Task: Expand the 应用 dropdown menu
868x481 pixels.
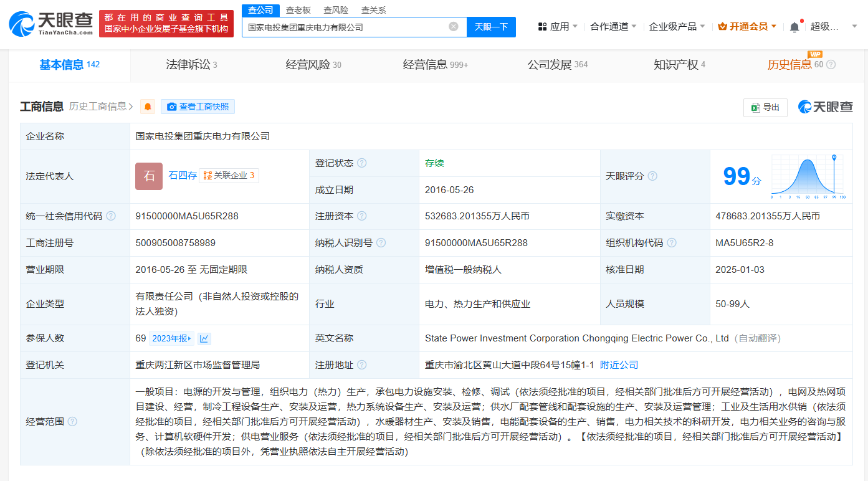Action: point(558,27)
